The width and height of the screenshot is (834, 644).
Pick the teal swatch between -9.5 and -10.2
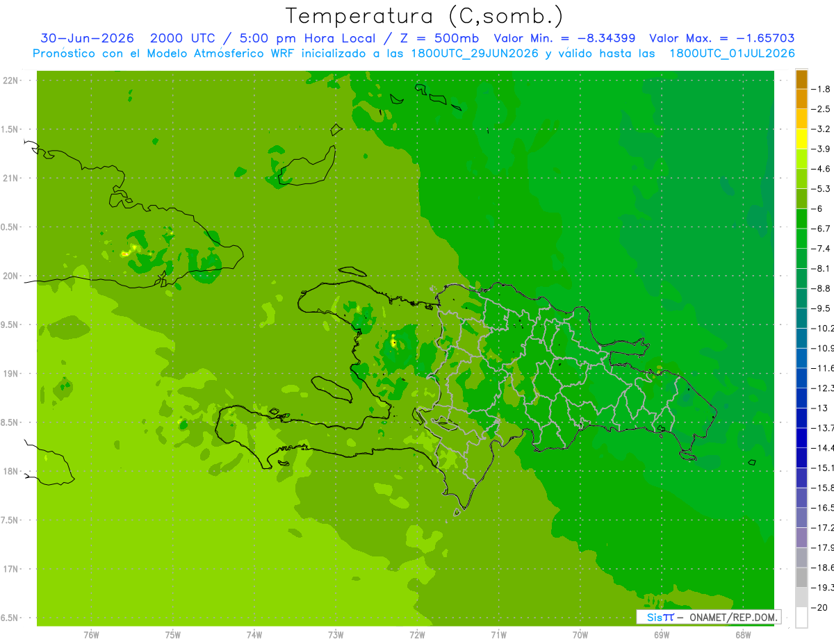tap(801, 318)
